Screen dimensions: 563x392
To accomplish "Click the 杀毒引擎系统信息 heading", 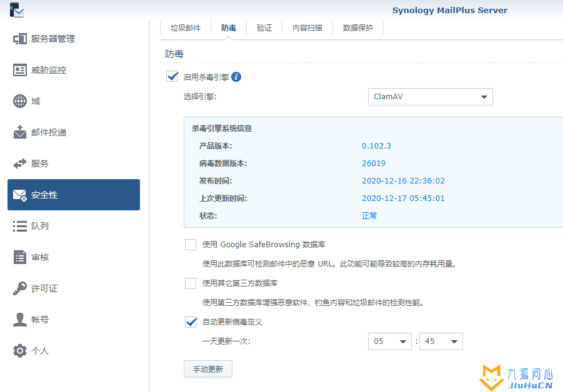I will point(222,129).
